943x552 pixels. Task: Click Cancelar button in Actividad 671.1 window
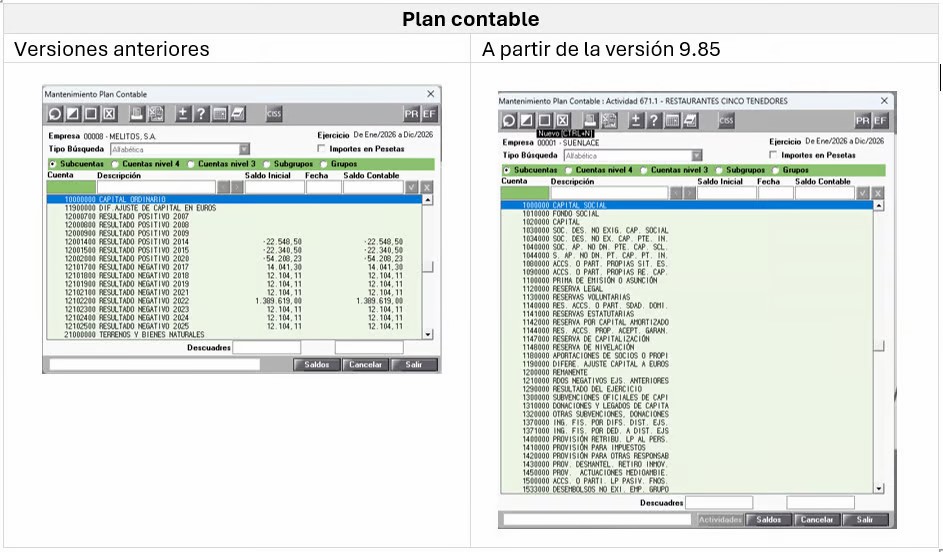(x=817, y=520)
